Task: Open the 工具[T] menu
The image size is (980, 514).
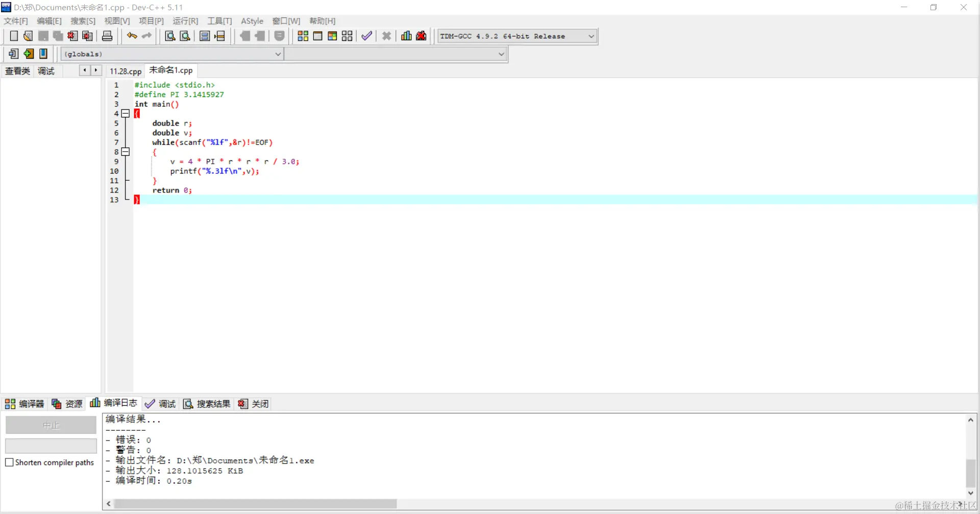Action: [x=219, y=21]
